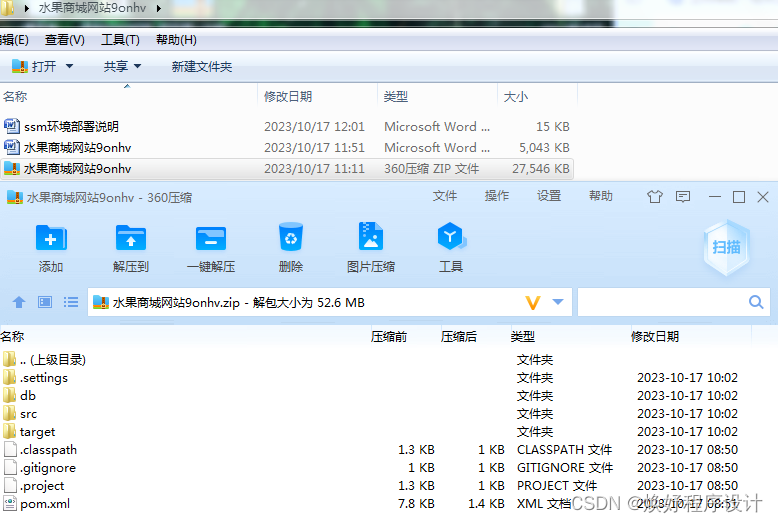Click the orange V icon in the path bar

[532, 302]
